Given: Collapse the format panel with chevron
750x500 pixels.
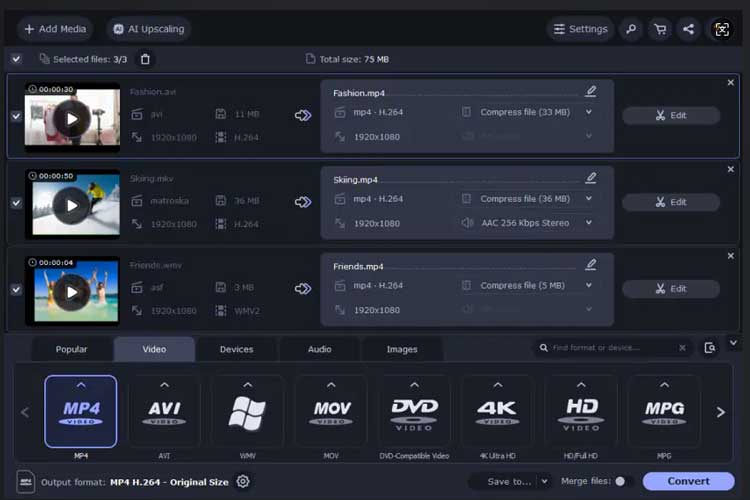Looking at the screenshot, I should [x=733, y=343].
